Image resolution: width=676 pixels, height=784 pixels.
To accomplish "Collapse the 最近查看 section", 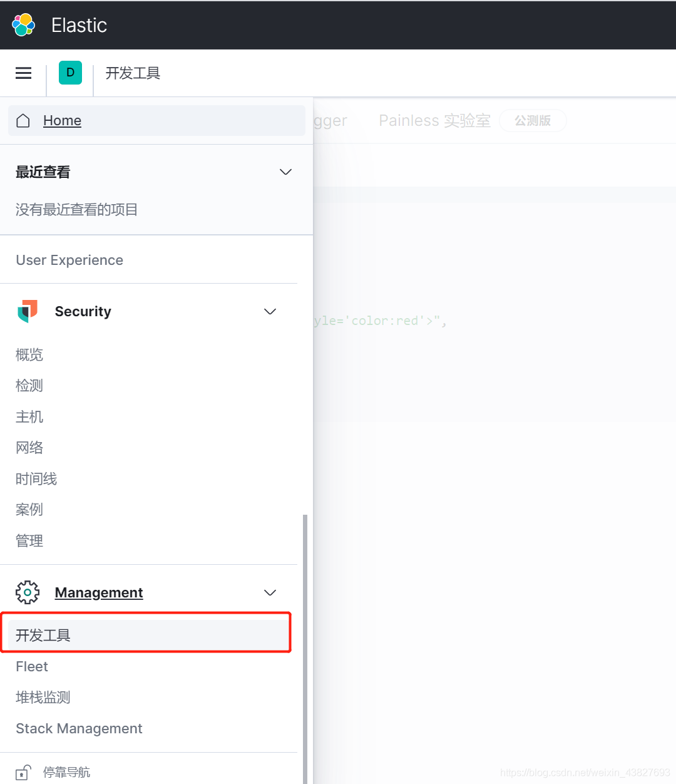I will [285, 172].
